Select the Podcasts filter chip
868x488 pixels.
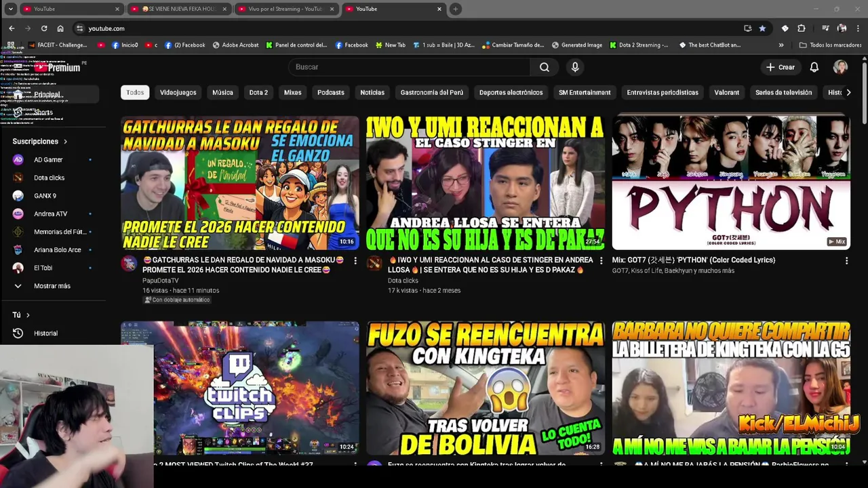click(331, 92)
